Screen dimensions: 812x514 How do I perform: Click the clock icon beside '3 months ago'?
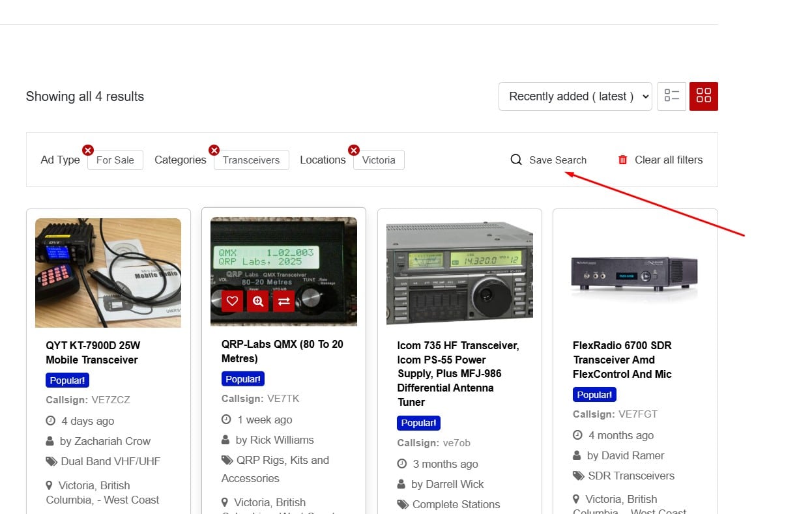click(402, 464)
